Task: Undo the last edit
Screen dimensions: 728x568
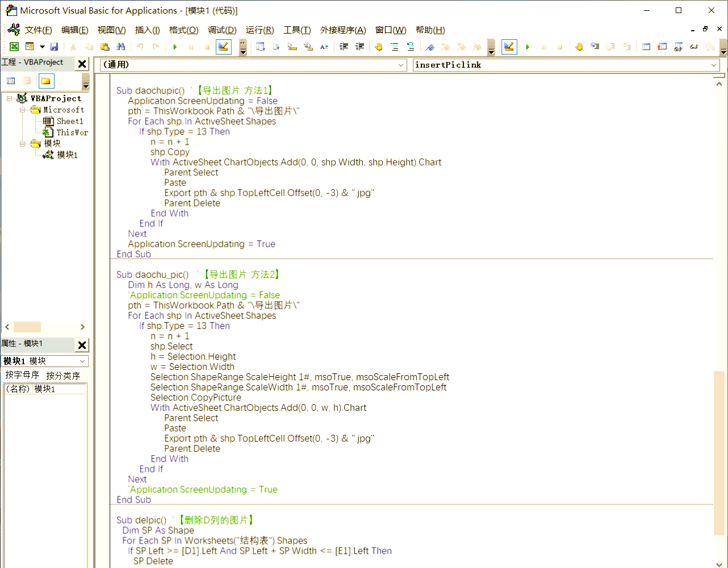Action: 140,47
